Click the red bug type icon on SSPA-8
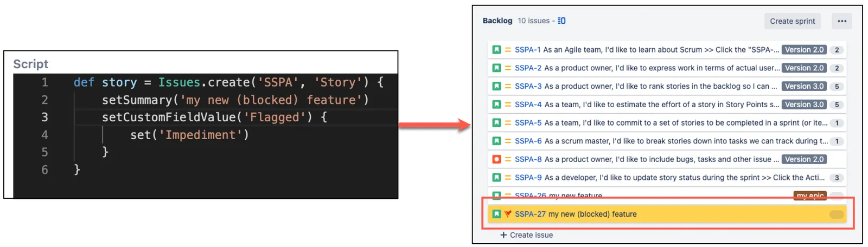Image resolution: width=868 pixels, height=247 pixels. pyautogui.click(x=496, y=159)
